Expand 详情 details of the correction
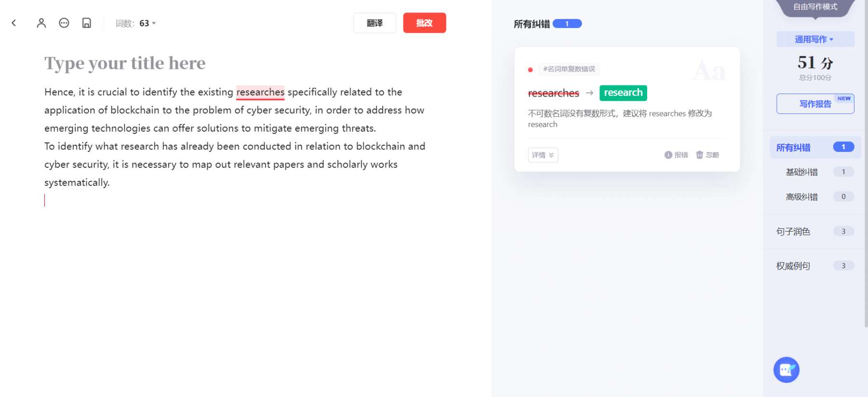The width and height of the screenshot is (868, 397). (x=543, y=155)
